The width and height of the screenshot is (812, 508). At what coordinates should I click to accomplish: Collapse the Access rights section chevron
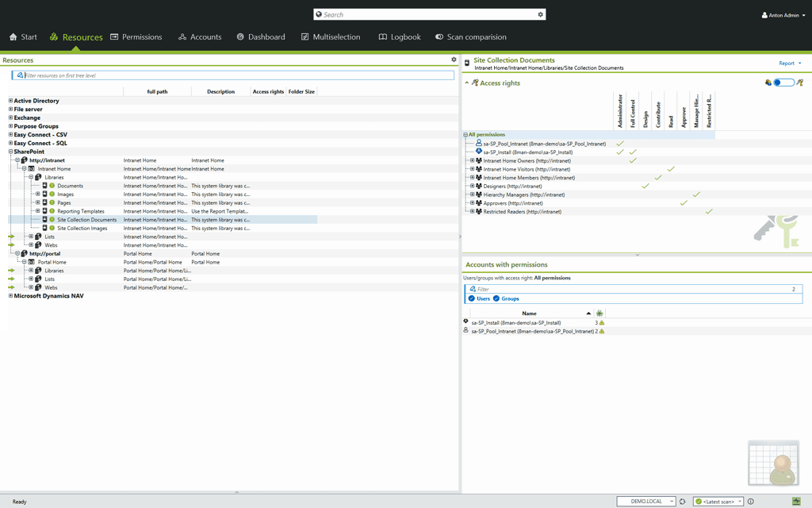pos(466,83)
